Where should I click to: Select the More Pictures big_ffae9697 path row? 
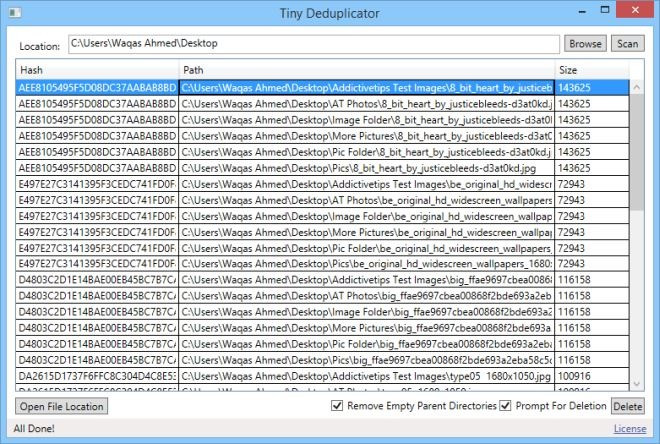click(367, 328)
